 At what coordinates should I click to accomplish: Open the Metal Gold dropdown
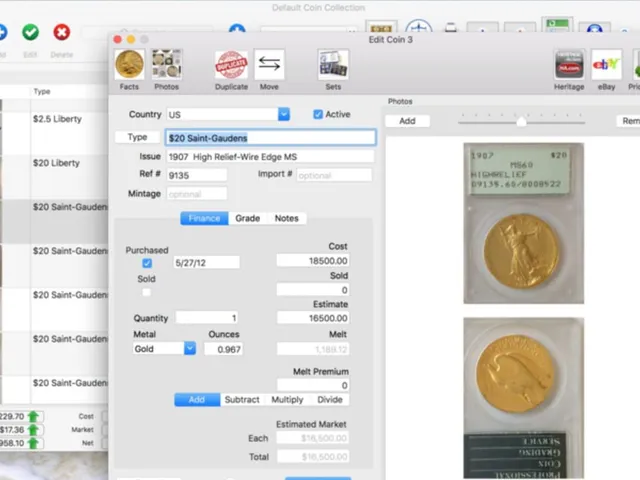[190, 349]
